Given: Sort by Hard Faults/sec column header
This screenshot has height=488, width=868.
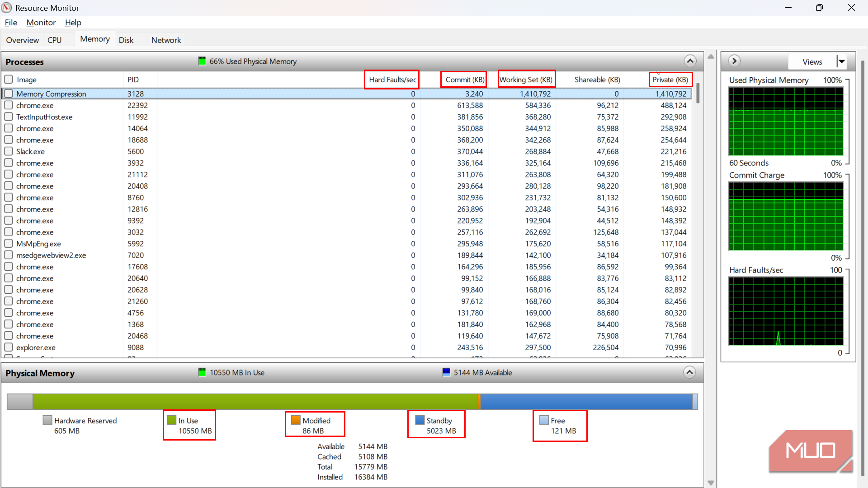Looking at the screenshot, I should pyautogui.click(x=392, y=80).
